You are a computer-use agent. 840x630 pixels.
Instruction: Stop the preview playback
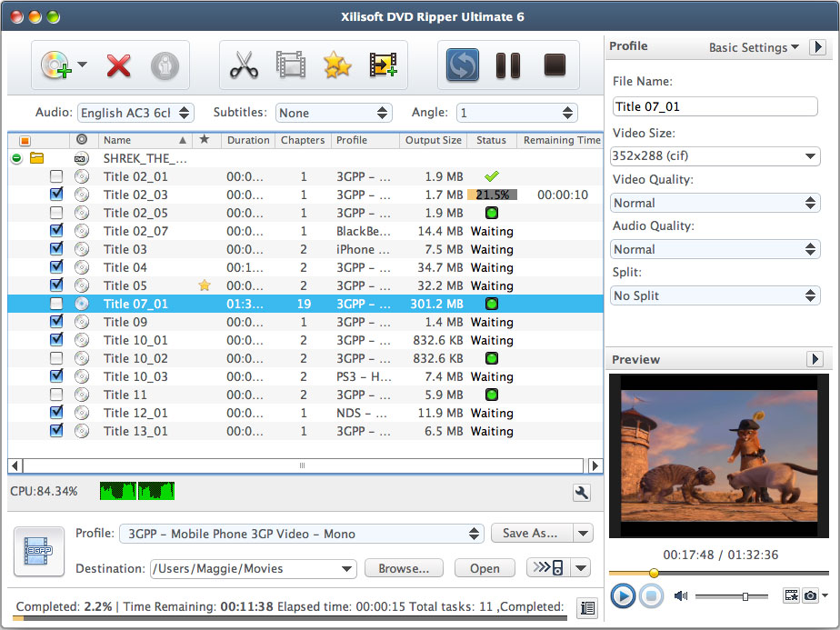651,595
